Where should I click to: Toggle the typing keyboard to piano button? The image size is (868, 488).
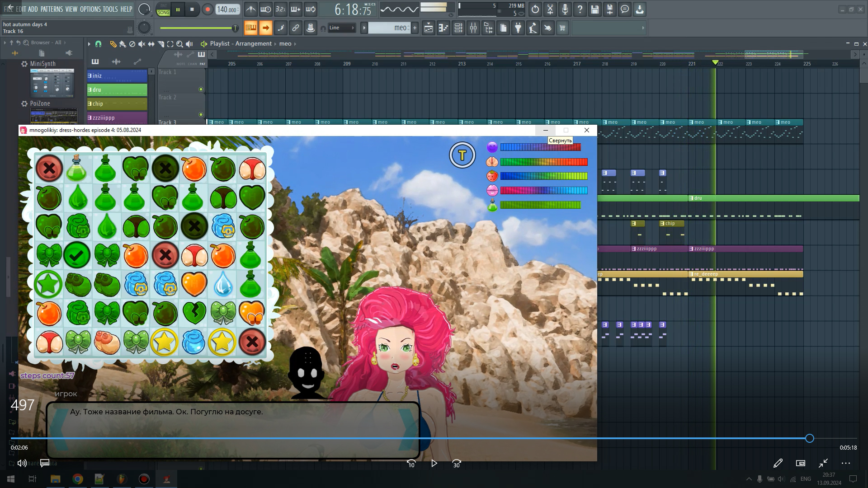click(x=251, y=28)
